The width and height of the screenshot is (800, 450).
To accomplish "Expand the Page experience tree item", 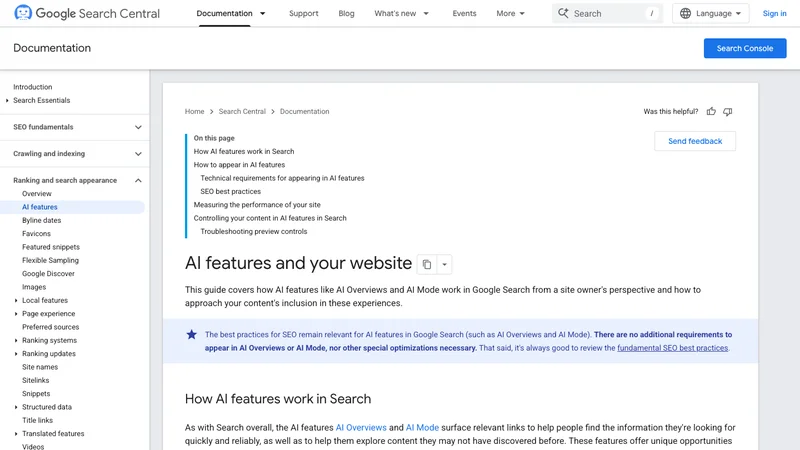I will (x=16, y=314).
